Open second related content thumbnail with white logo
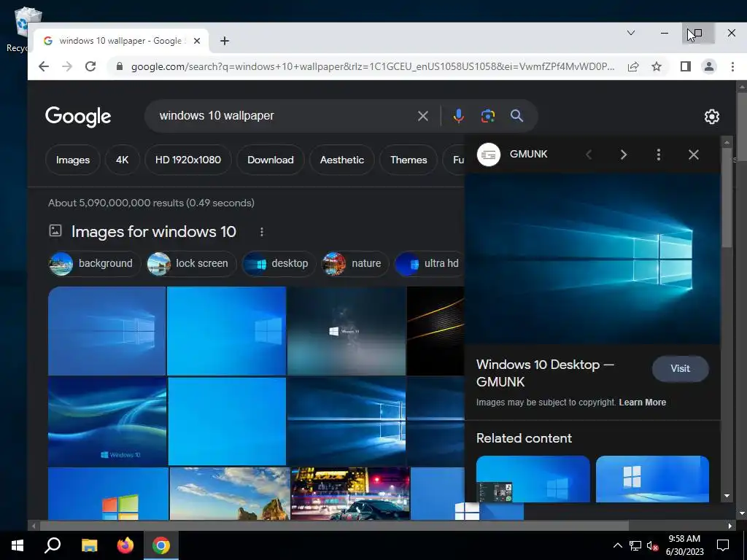The image size is (747, 560). (652, 479)
